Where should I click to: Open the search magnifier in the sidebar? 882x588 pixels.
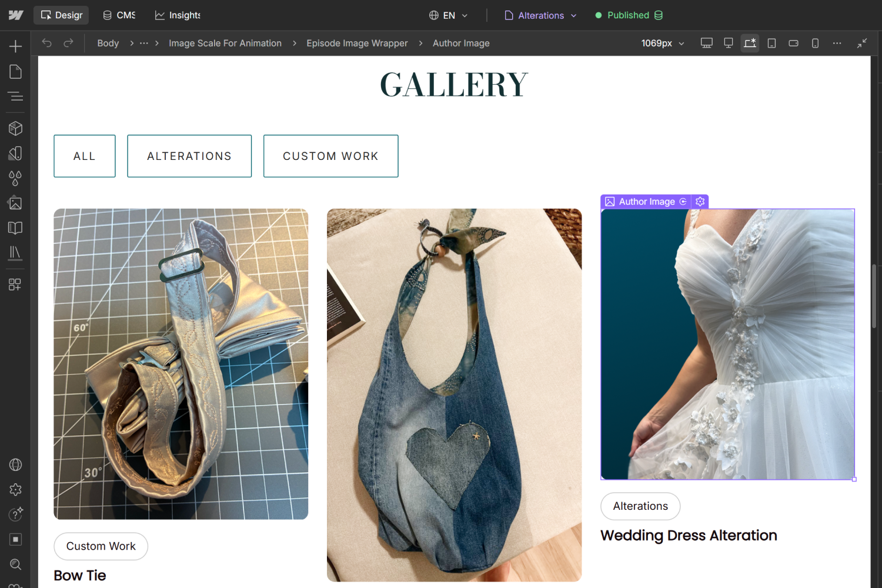pyautogui.click(x=16, y=564)
